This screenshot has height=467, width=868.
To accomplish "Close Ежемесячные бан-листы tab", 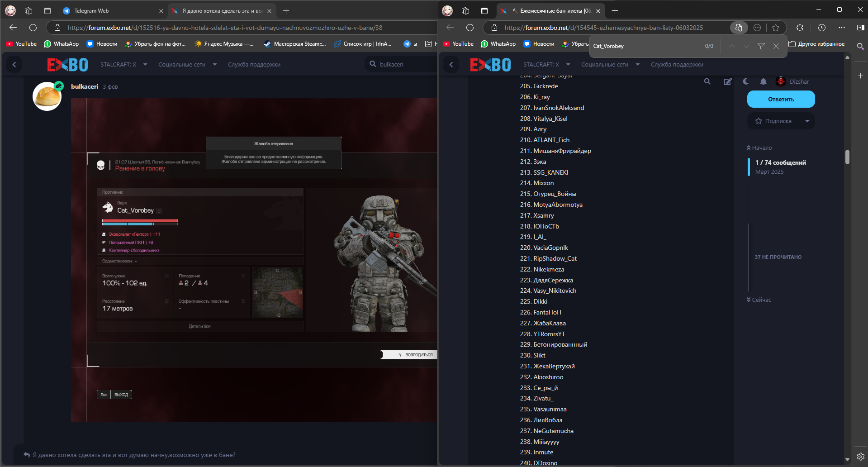I will (598, 11).
